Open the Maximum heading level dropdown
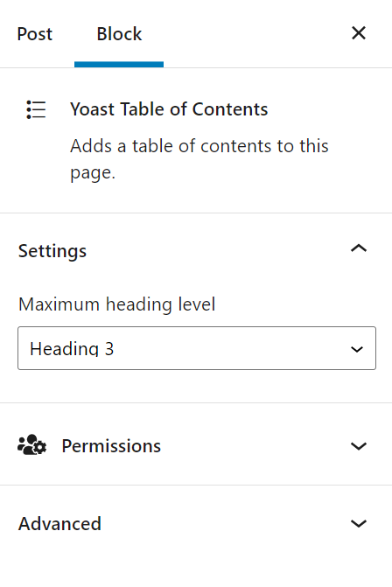Viewport: 392px width, 587px height. 197,348
